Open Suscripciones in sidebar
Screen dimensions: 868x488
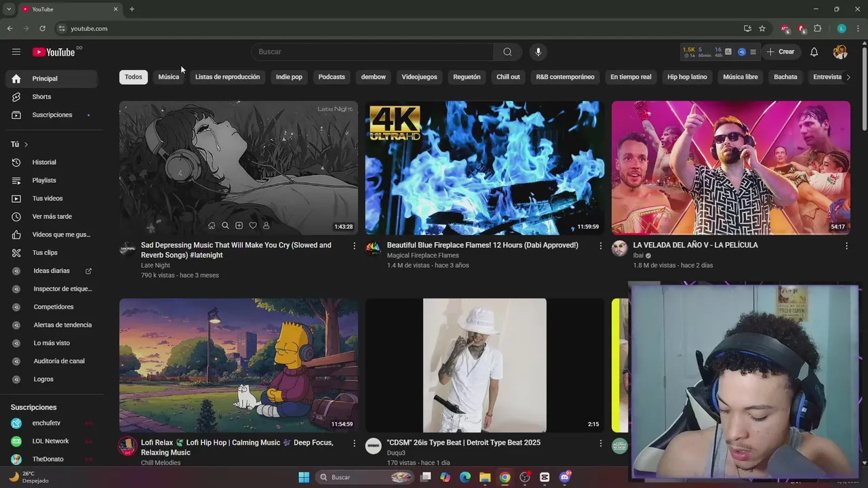tap(52, 115)
